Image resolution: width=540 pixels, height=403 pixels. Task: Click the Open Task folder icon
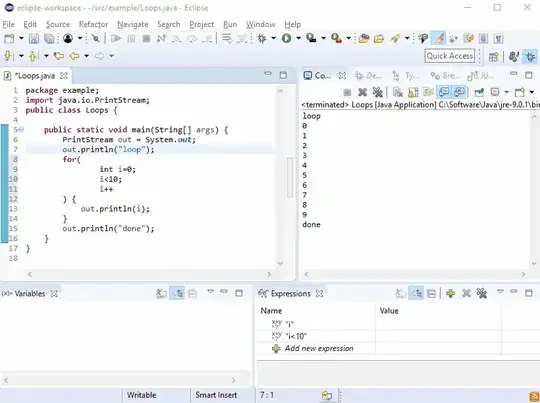coord(379,38)
